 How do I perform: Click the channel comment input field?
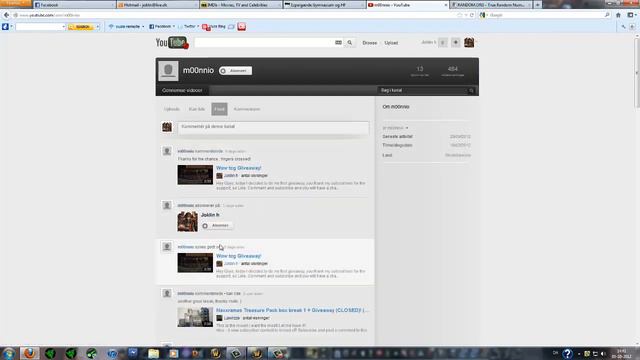click(x=273, y=127)
